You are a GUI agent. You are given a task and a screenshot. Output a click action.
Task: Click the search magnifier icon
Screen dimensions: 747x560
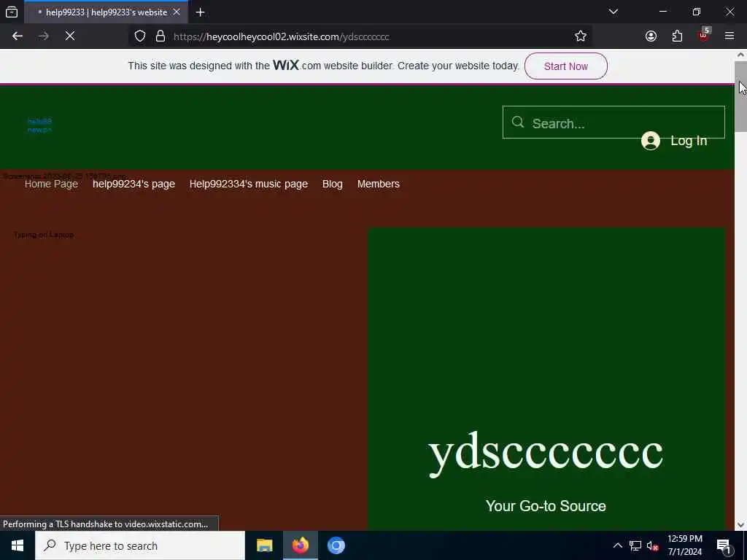(518, 122)
